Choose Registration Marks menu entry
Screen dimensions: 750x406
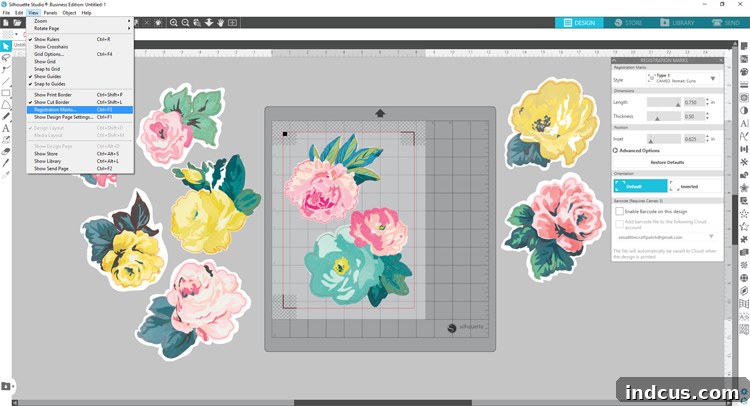80,110
